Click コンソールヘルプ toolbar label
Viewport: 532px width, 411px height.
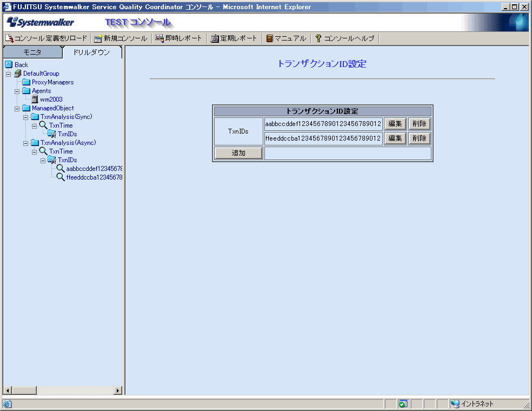[x=349, y=38]
